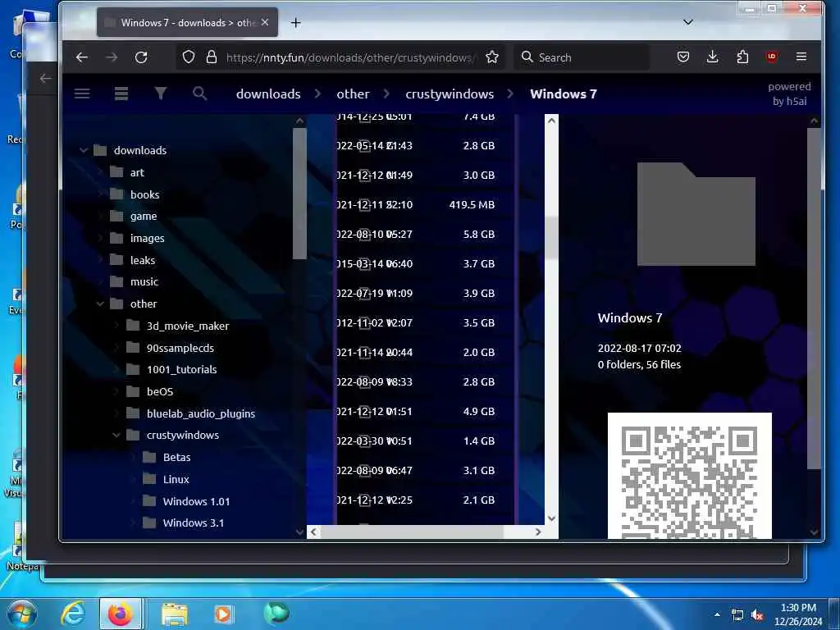840x630 pixels.
Task: Go back with Firefox back arrow
Action: (82, 57)
